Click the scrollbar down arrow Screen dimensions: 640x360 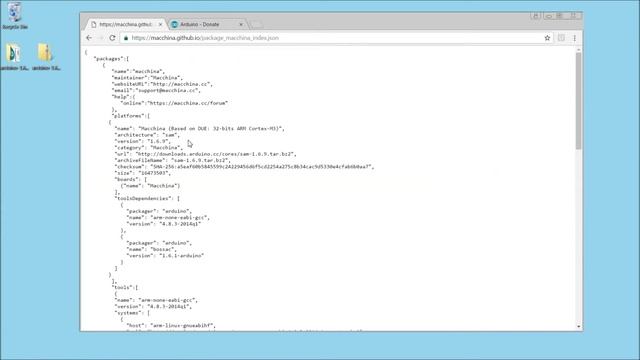pos(578,327)
